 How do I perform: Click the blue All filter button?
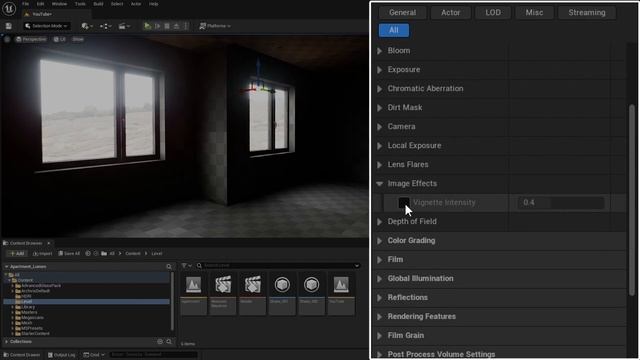point(393,30)
